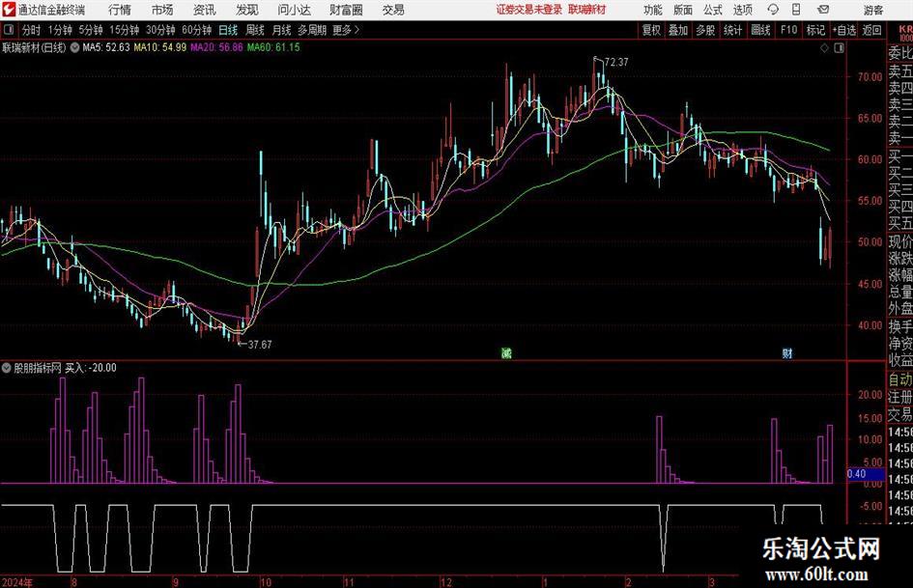Open the 市场 menu
This screenshot has width=913, height=588.
(x=162, y=10)
